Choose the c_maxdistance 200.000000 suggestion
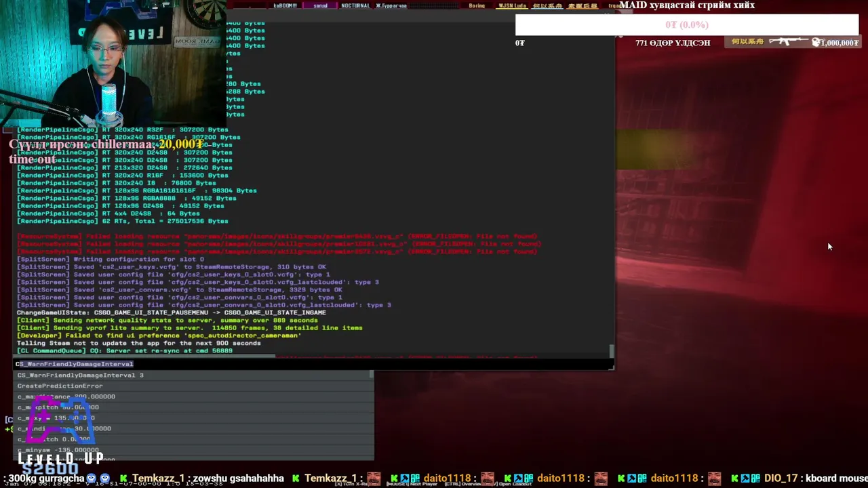 (x=193, y=396)
